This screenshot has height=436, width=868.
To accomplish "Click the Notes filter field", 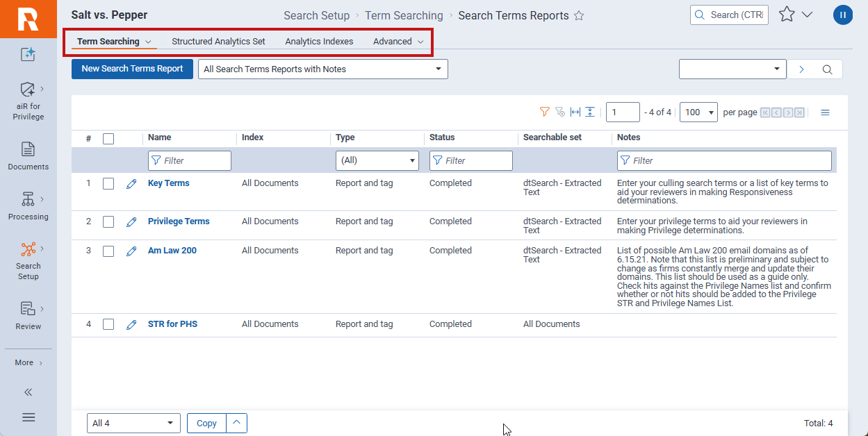I will click(724, 160).
